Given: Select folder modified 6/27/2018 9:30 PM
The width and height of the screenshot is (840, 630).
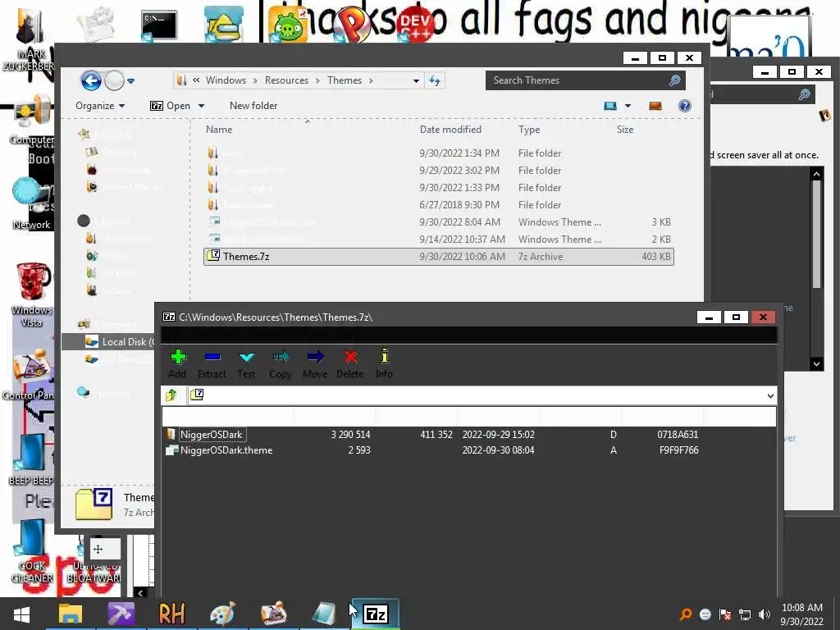Looking at the screenshot, I should tap(439, 204).
